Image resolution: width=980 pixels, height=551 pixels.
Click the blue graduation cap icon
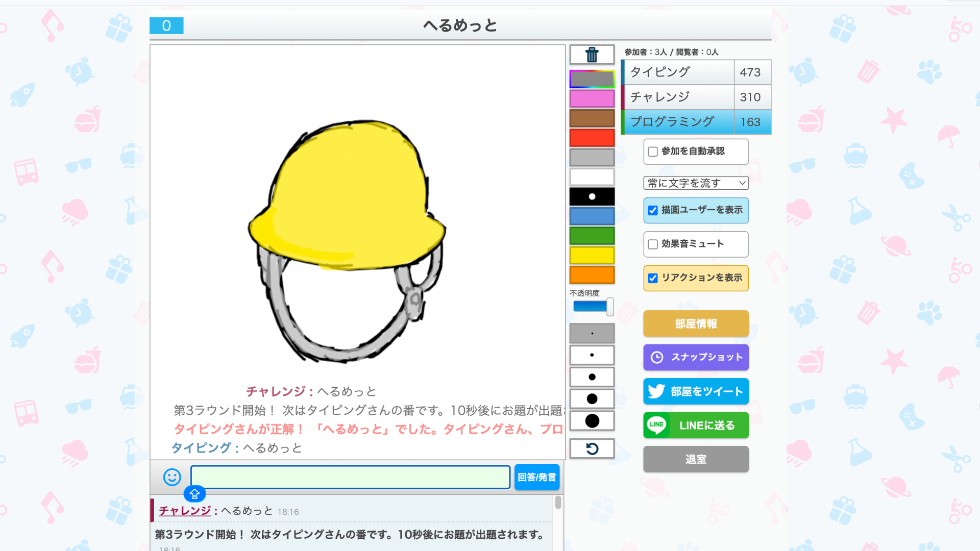pos(194,494)
